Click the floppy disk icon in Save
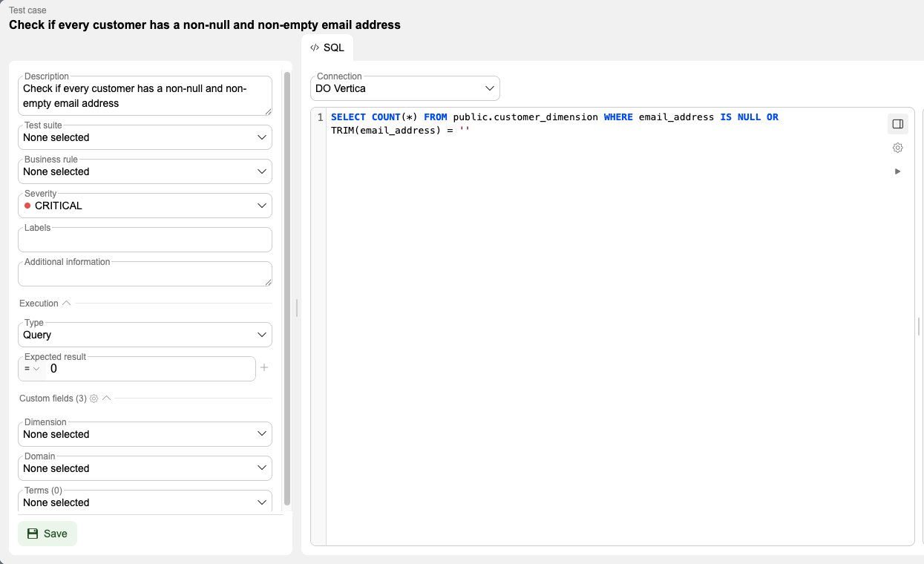 (x=33, y=534)
